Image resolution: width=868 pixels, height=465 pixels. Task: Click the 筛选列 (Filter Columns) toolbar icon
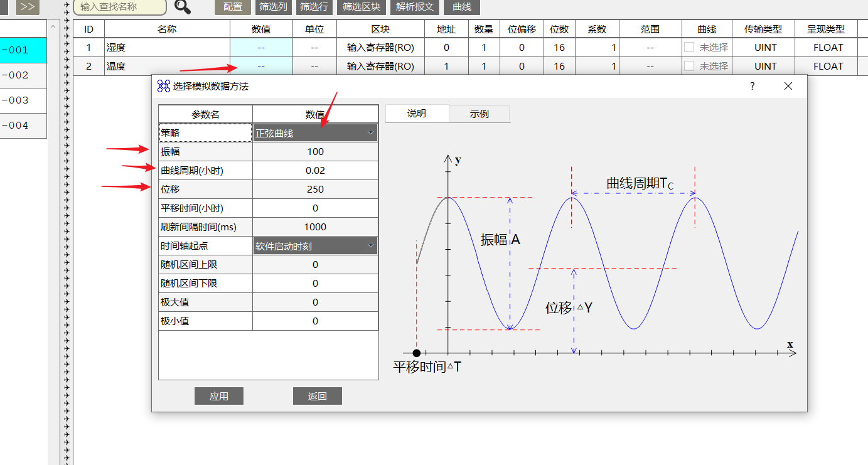[273, 7]
